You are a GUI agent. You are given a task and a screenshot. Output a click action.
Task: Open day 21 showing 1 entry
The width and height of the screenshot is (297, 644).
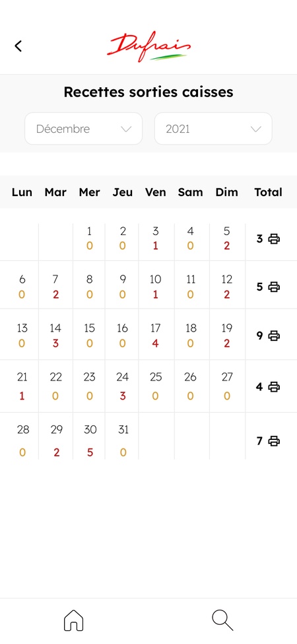point(22,386)
